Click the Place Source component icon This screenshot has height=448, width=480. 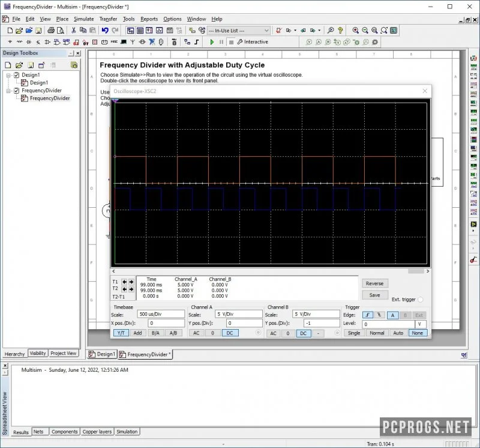(x=10, y=41)
